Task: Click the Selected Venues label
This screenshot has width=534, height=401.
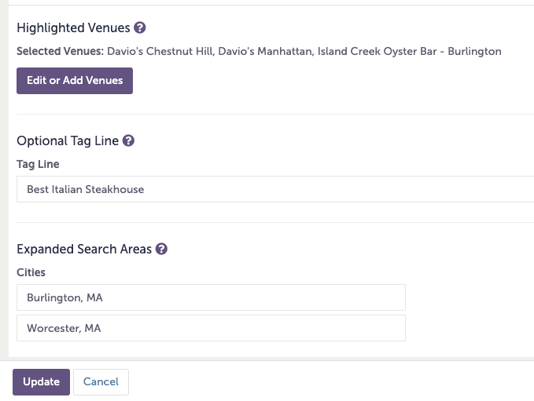Action: tap(60, 51)
